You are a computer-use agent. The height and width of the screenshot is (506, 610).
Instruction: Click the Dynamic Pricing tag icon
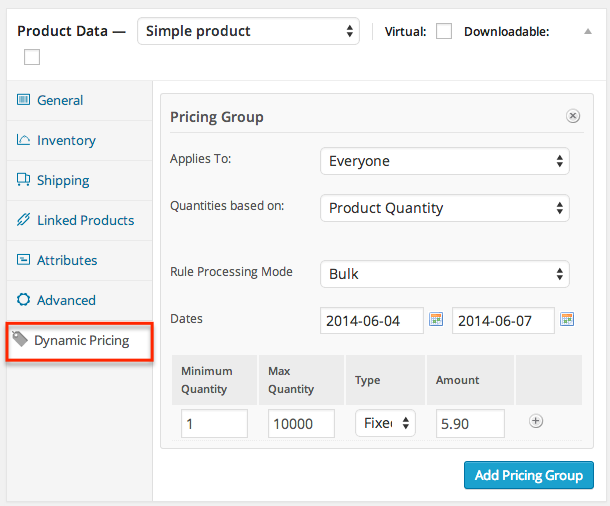click(x=20, y=340)
